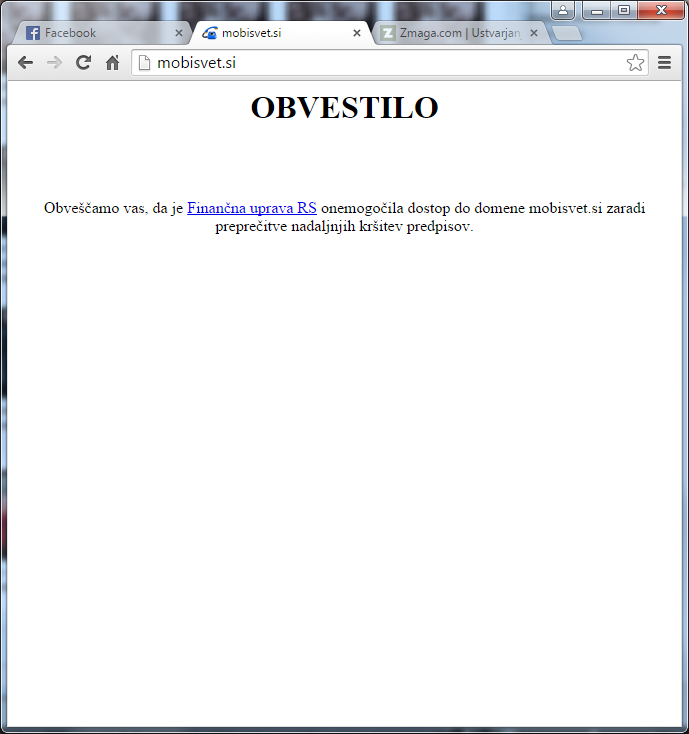Open the Chrome hamburger menu
689x734 pixels.
pyautogui.click(x=664, y=63)
